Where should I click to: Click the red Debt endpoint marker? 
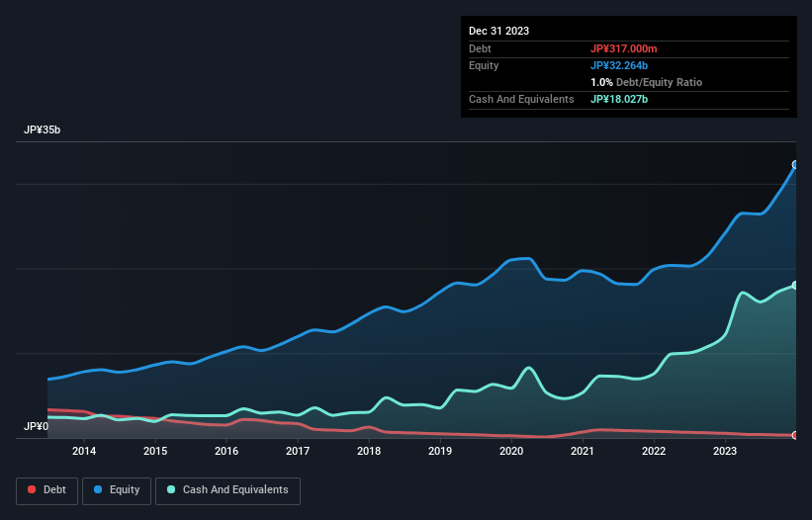pos(795,435)
